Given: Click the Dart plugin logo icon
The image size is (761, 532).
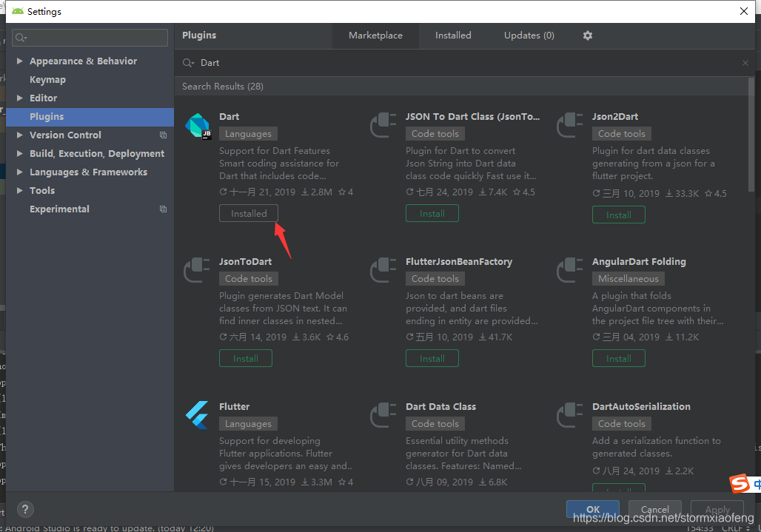Looking at the screenshot, I should 198,126.
